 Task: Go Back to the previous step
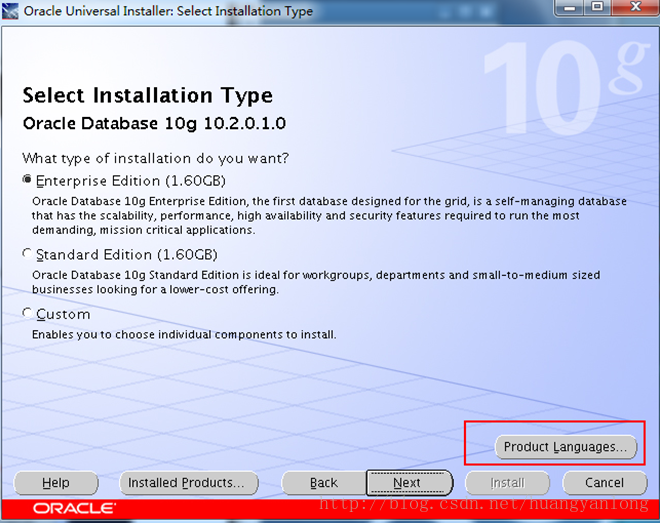point(324,482)
